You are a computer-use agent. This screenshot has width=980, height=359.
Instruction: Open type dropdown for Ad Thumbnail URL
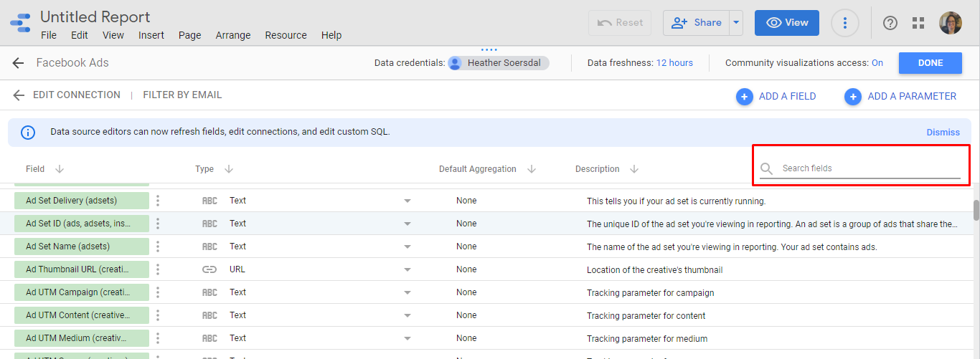(x=407, y=270)
